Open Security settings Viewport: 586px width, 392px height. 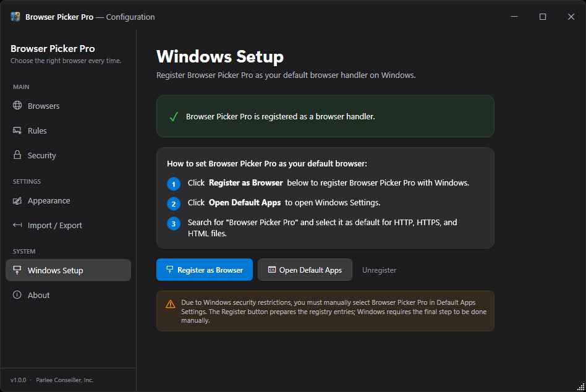pyautogui.click(x=69, y=155)
